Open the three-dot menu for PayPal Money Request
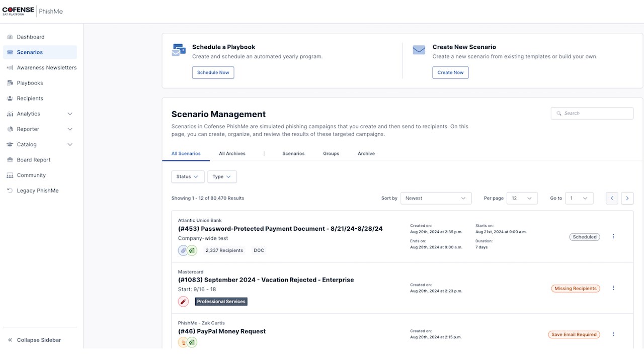Screen dimensions: 644x362 pos(613,334)
